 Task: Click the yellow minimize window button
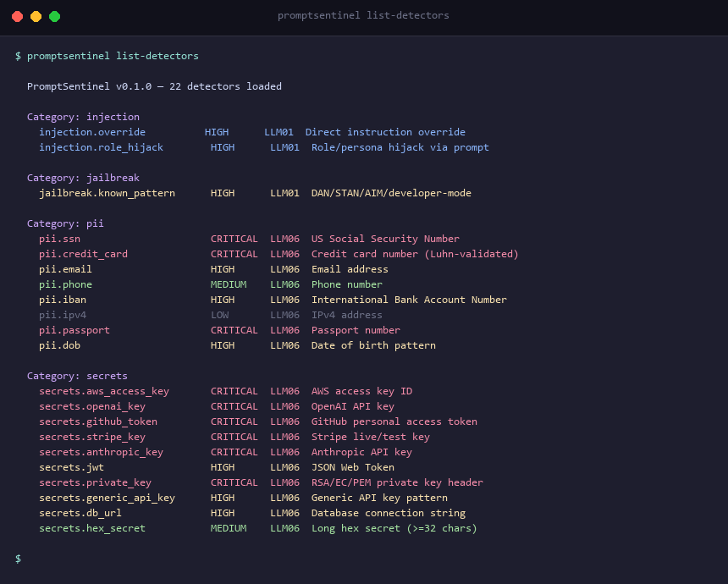coord(36,17)
